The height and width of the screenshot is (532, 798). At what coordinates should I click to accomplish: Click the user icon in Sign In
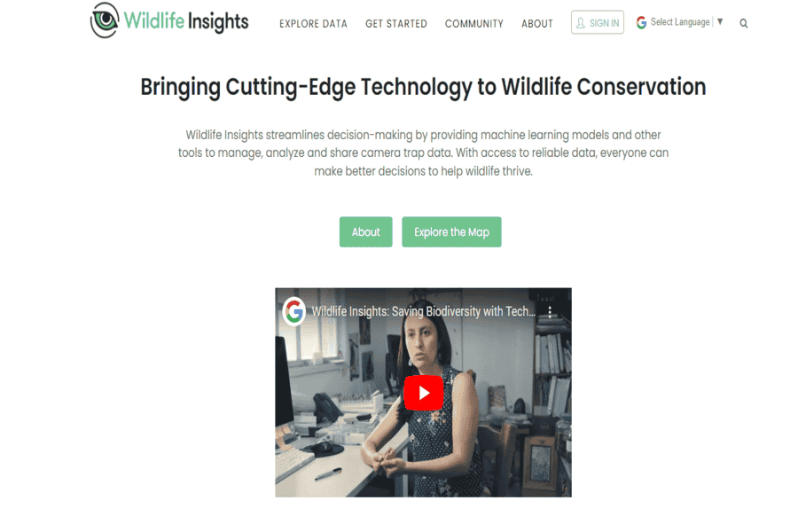(x=581, y=23)
